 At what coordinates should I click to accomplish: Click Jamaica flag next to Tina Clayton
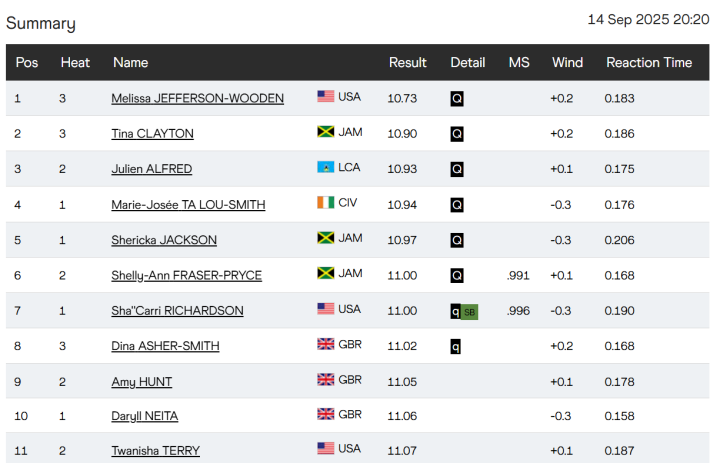tap(326, 133)
